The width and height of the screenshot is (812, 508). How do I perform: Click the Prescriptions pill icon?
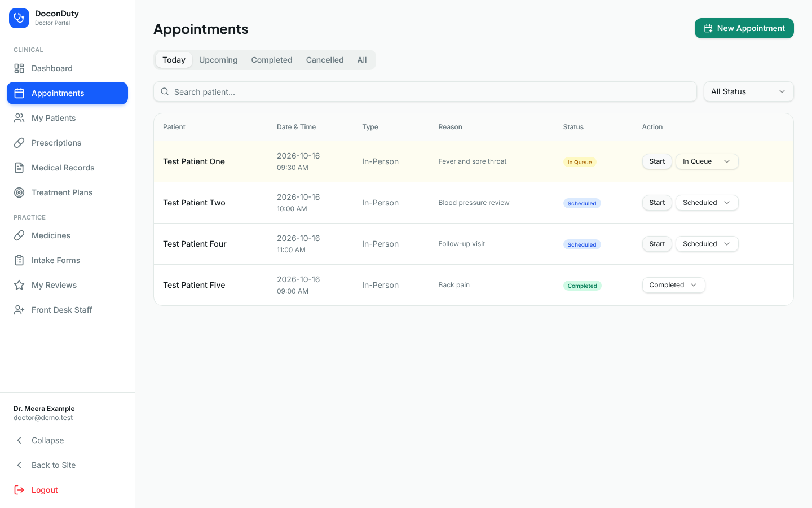tap(19, 143)
